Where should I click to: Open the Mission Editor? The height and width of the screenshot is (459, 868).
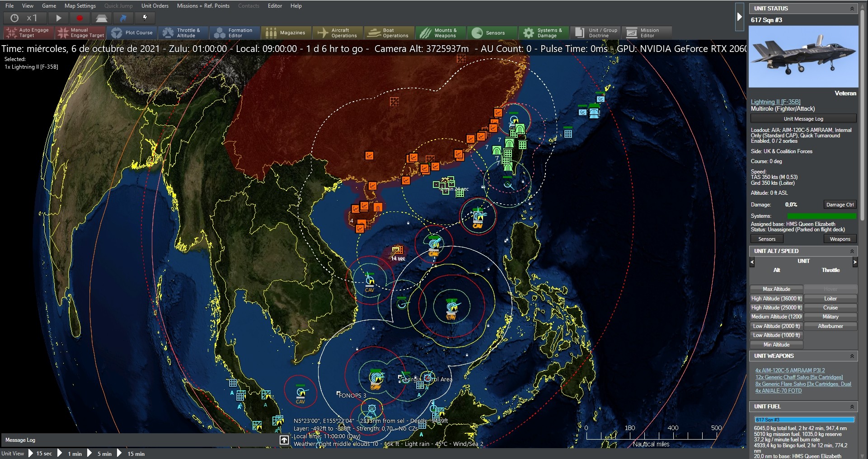(x=647, y=32)
